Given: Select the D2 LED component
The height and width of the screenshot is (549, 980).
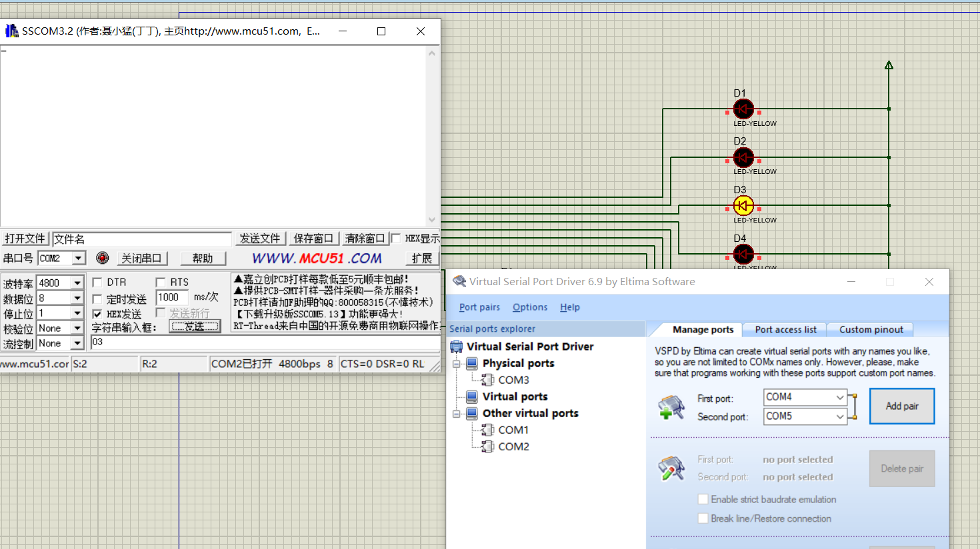Looking at the screenshot, I should (x=743, y=157).
